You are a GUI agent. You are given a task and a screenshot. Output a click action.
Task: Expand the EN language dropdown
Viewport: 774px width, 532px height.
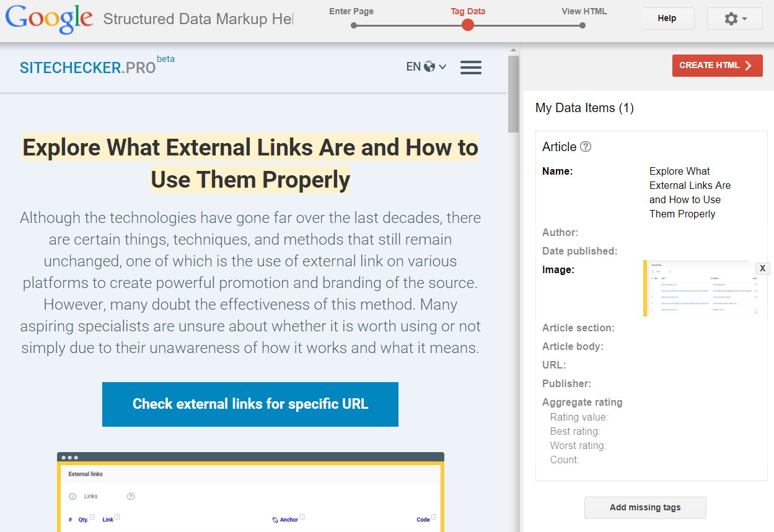point(426,67)
